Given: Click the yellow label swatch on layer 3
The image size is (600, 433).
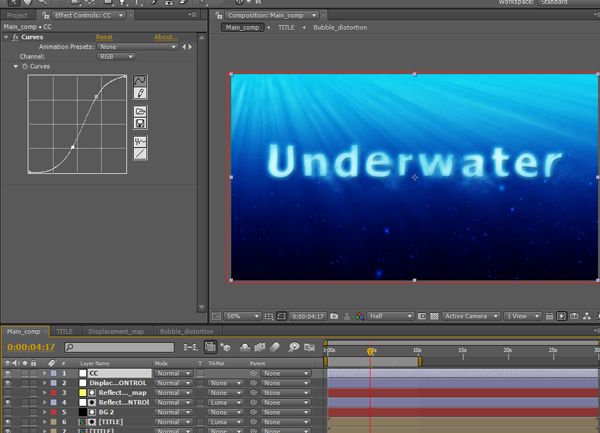Looking at the screenshot, I should point(83,393).
